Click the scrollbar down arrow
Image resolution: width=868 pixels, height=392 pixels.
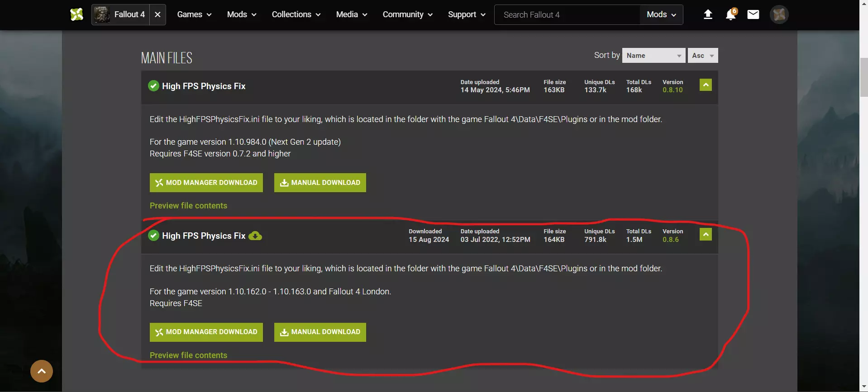tap(864, 387)
